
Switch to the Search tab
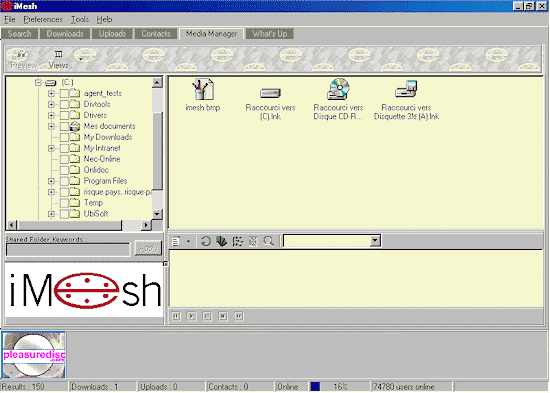click(x=20, y=34)
